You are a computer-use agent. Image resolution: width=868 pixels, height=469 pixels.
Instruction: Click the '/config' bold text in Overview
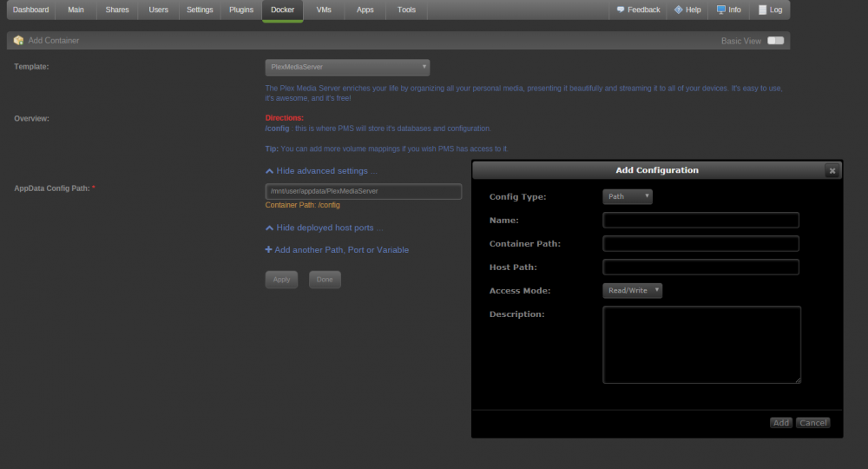(278, 129)
